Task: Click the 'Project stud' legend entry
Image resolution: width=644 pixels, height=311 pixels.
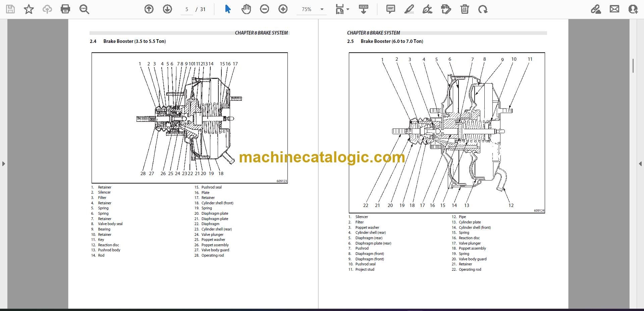Action: click(365, 269)
